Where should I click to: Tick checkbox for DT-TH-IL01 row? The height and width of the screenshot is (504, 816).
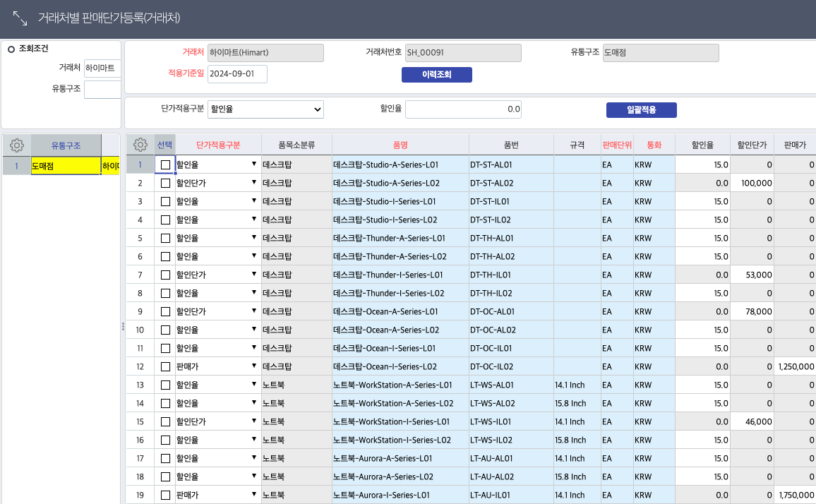[165, 275]
